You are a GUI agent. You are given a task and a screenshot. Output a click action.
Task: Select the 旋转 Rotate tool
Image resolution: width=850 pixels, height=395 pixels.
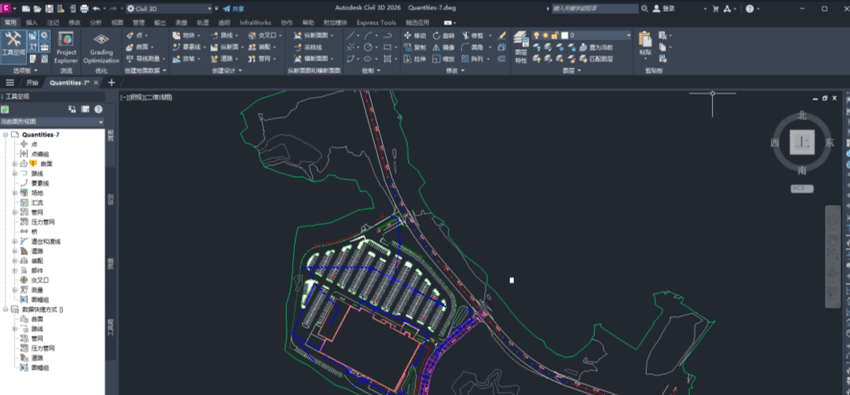444,35
